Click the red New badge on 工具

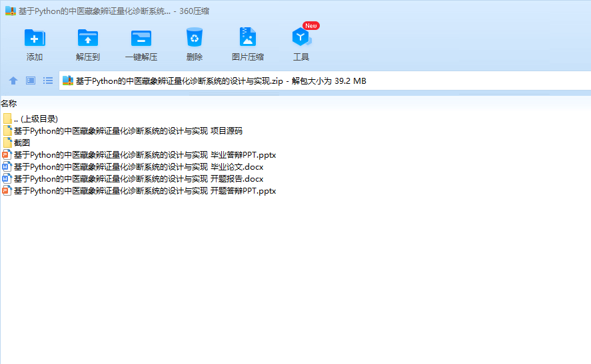[x=311, y=25]
